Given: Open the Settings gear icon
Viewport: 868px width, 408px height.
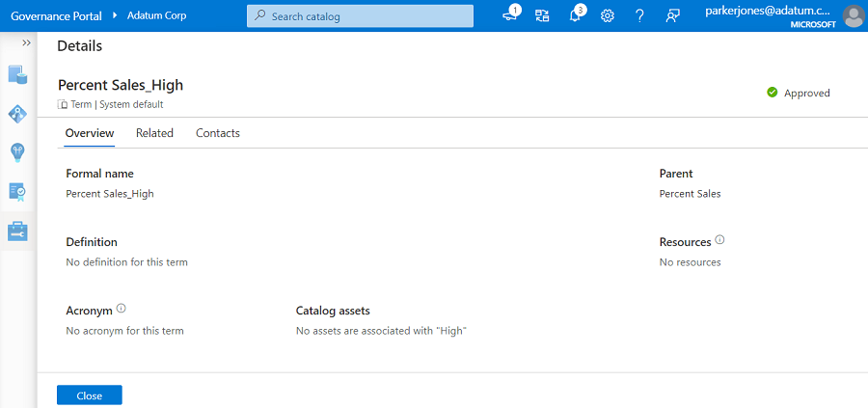Looking at the screenshot, I should click(608, 15).
